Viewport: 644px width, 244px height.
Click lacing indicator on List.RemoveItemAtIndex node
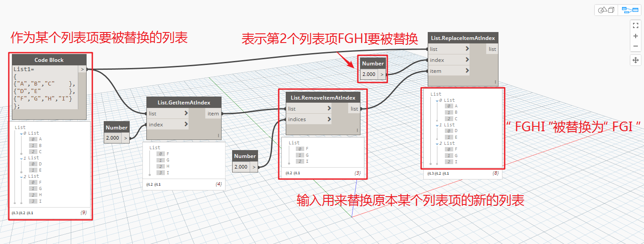(357, 131)
